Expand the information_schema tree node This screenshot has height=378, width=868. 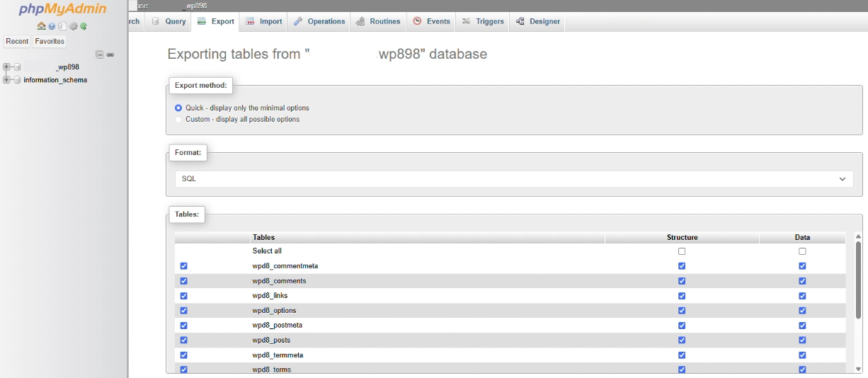click(6, 80)
